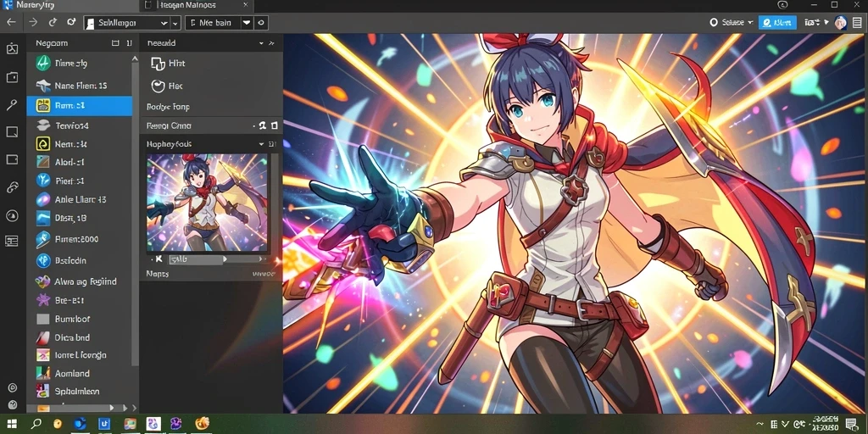This screenshot has width=868, height=434.
Task: Click the green A icon beside Nrne sig
Action: pos(43,64)
